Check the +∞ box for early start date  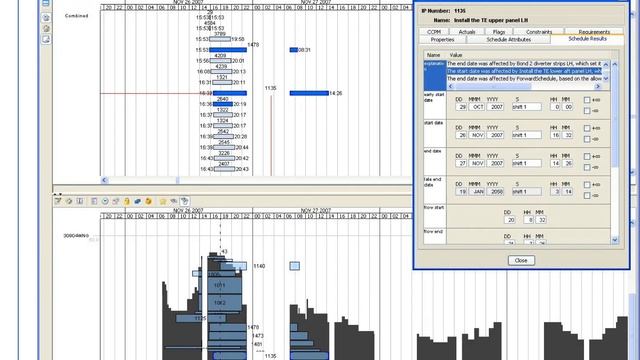tap(587, 100)
